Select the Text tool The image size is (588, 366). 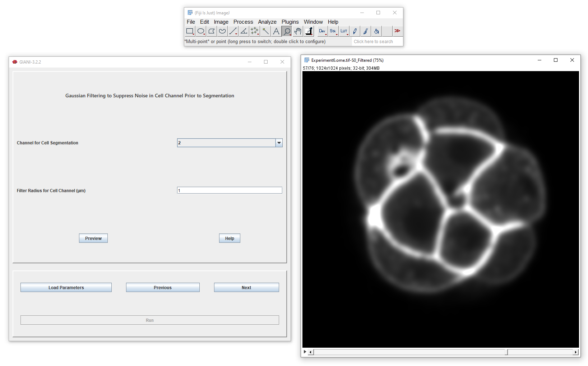(x=276, y=31)
